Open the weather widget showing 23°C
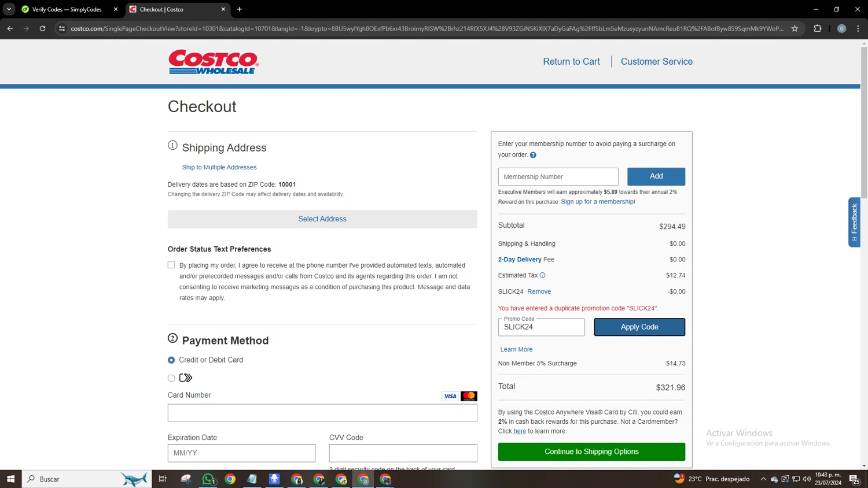 712,479
